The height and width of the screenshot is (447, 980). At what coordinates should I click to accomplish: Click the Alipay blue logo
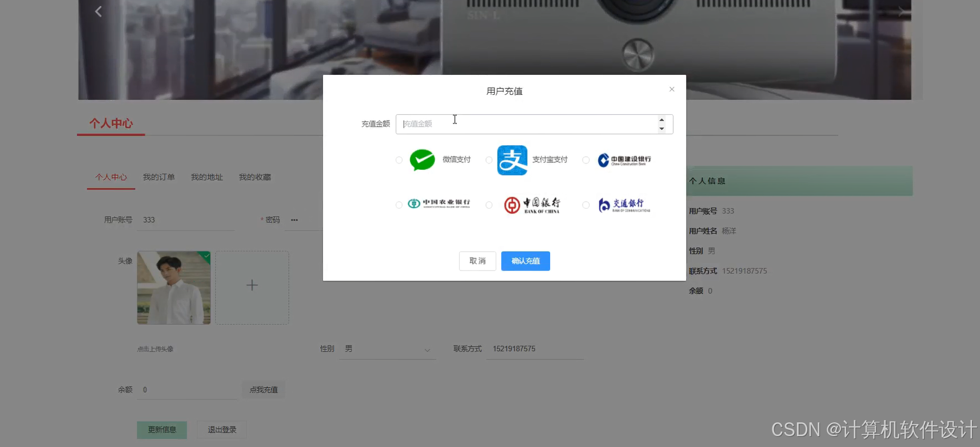512,160
